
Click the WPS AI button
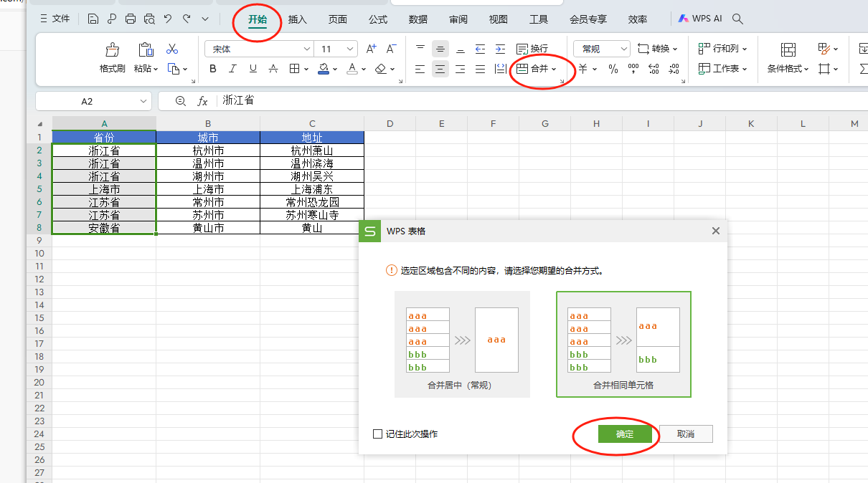tap(700, 19)
